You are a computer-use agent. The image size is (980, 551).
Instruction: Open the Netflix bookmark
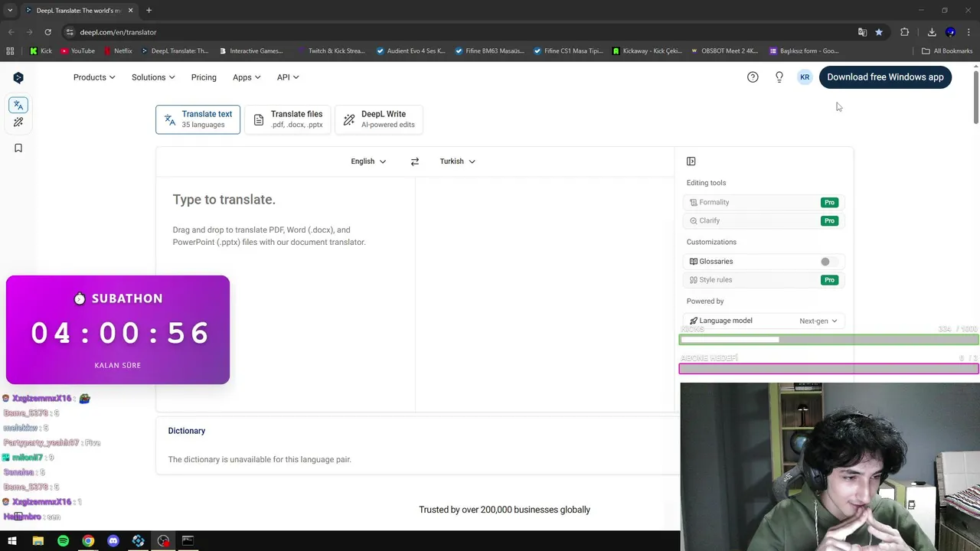click(x=117, y=51)
